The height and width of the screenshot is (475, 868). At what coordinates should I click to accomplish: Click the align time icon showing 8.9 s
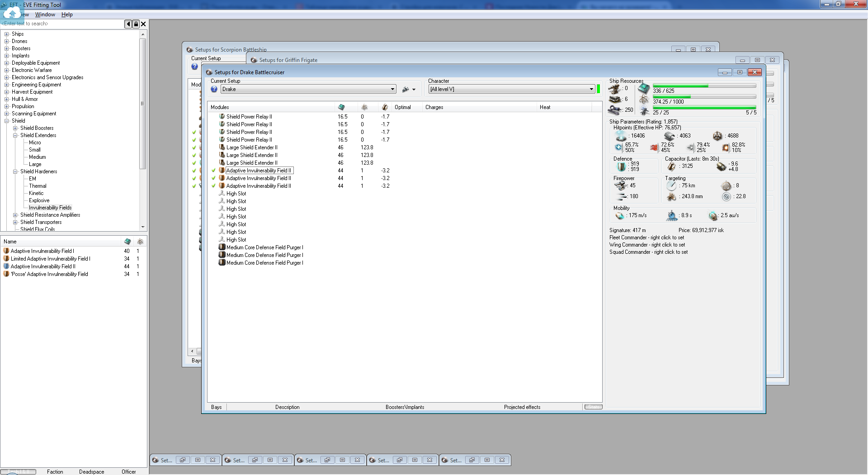click(x=672, y=216)
